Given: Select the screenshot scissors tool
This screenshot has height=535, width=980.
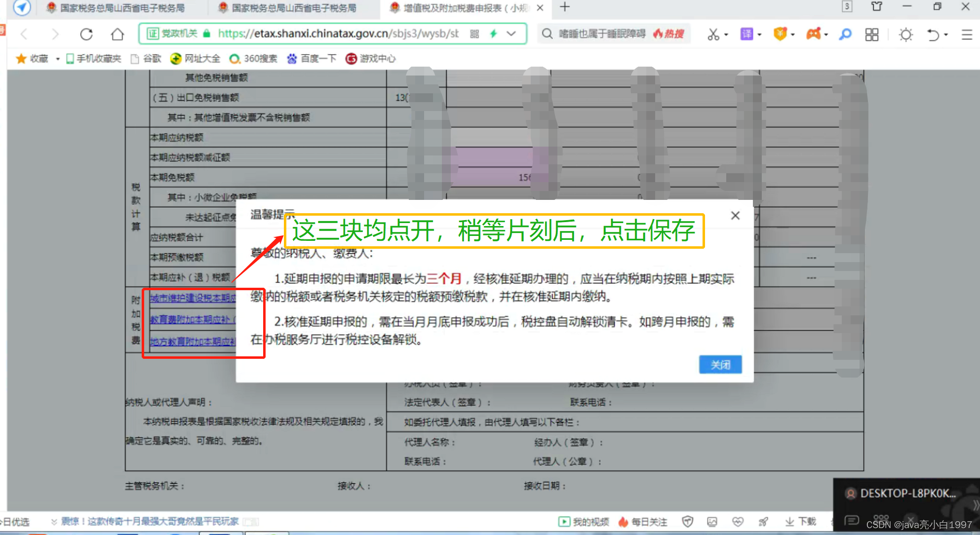Looking at the screenshot, I should pyautogui.click(x=713, y=34).
